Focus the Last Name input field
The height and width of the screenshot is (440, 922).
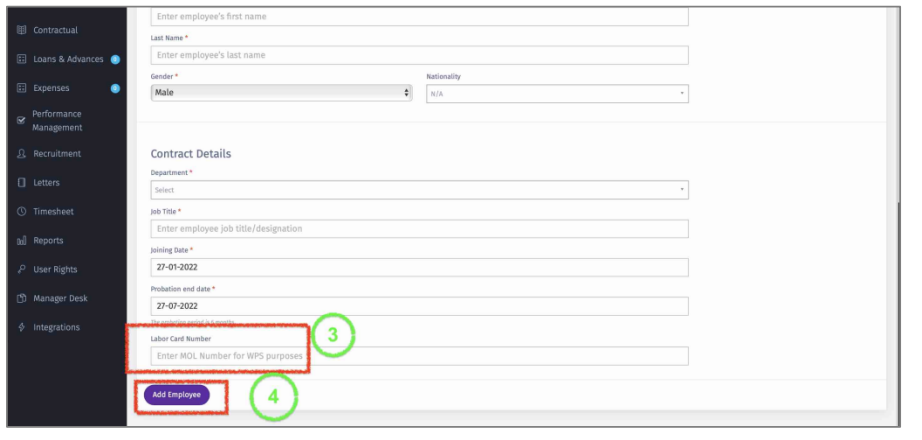pos(419,55)
